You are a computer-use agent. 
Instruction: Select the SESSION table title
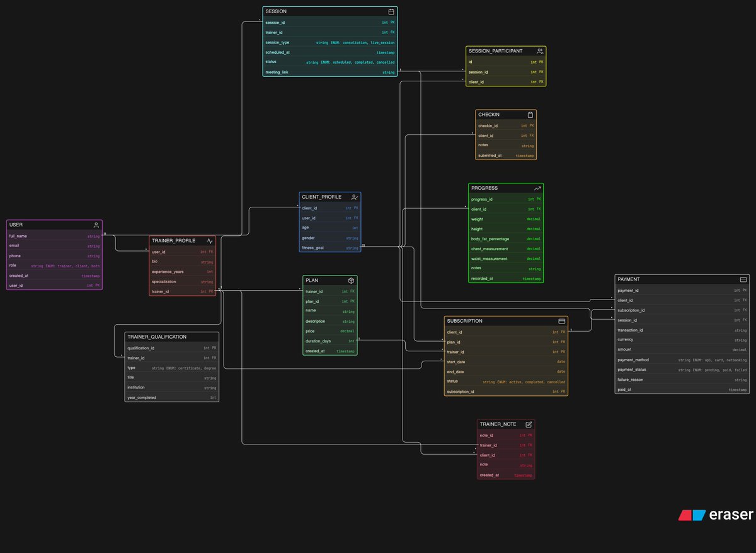[x=276, y=11]
